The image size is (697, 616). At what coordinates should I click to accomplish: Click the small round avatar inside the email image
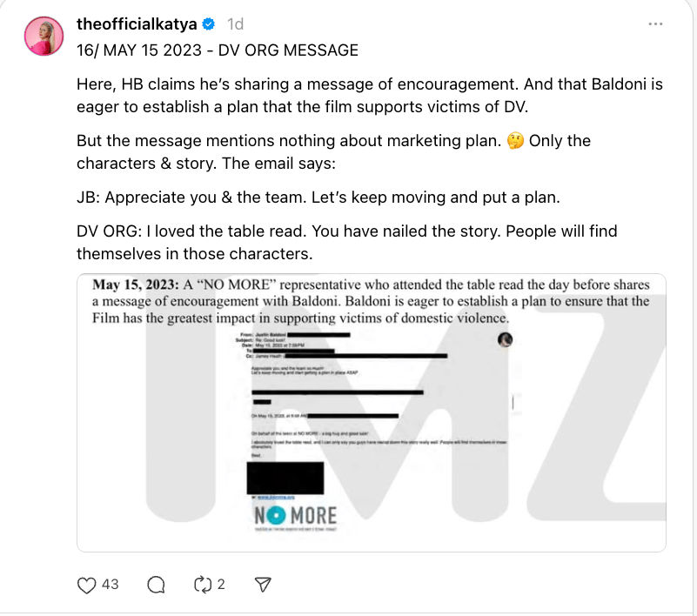(505, 340)
